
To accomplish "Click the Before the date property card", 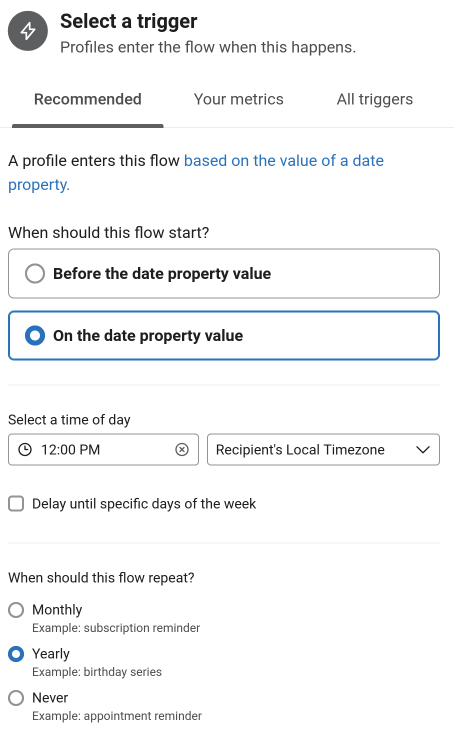I will (x=224, y=273).
